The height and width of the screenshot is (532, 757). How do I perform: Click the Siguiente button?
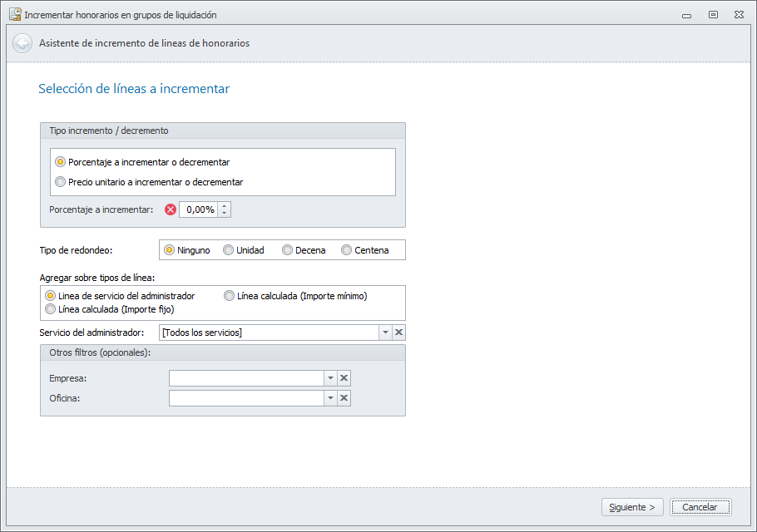pos(632,507)
